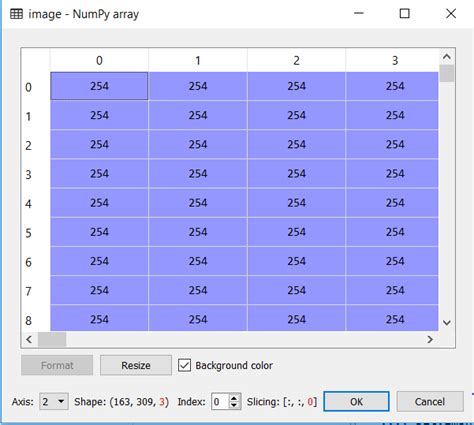474x425 pixels.
Task: Click inside the Index input field
Action: [220, 402]
